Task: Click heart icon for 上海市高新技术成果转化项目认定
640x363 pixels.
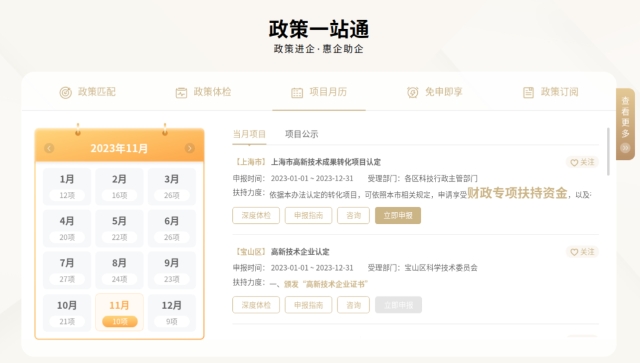Action: pyautogui.click(x=574, y=163)
